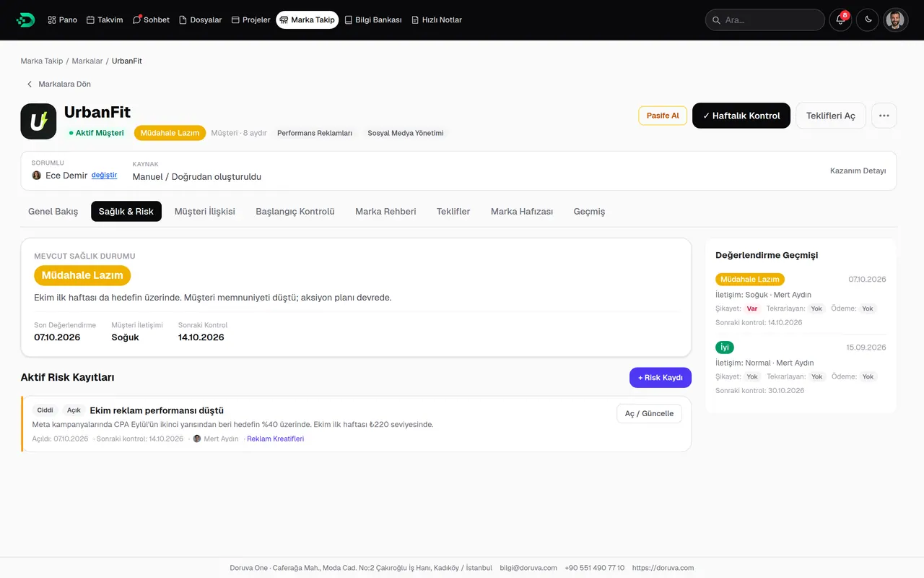Focus the Ara search field

765,20
